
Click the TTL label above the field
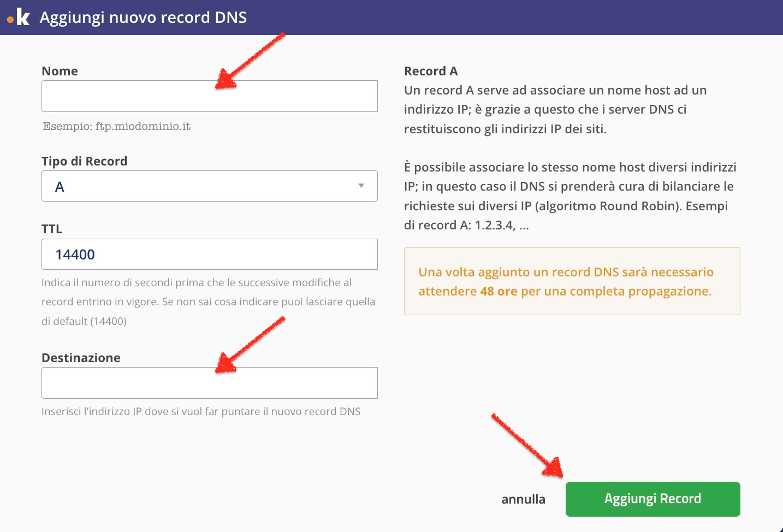pos(52,229)
